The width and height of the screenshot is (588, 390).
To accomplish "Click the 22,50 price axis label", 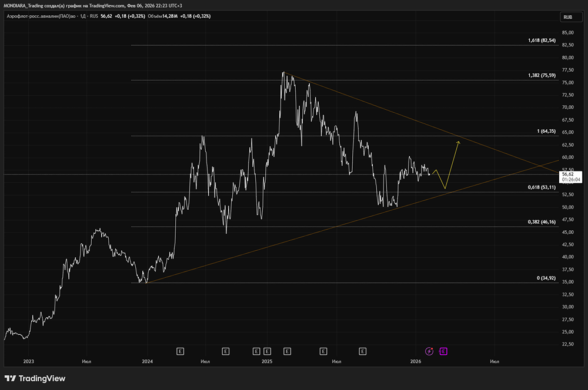I will (568, 344).
